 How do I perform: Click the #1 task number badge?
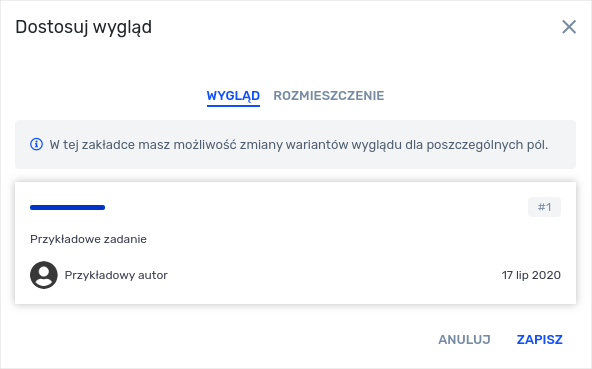(x=544, y=207)
